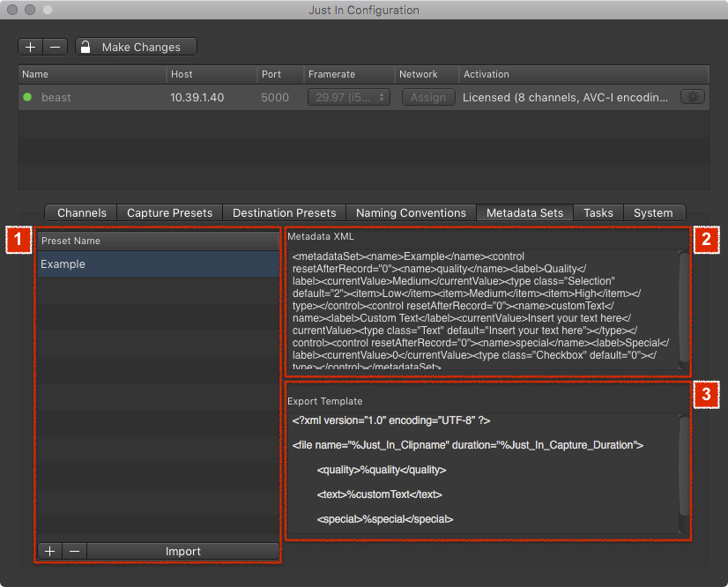The height and width of the screenshot is (587, 728).
Task: Click the Framerate column header
Action: pyautogui.click(x=349, y=74)
